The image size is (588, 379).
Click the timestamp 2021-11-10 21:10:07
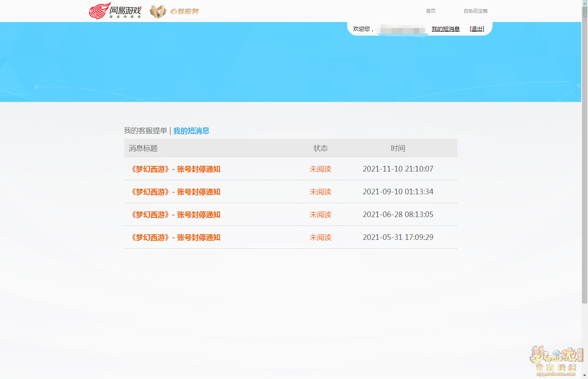tap(398, 169)
